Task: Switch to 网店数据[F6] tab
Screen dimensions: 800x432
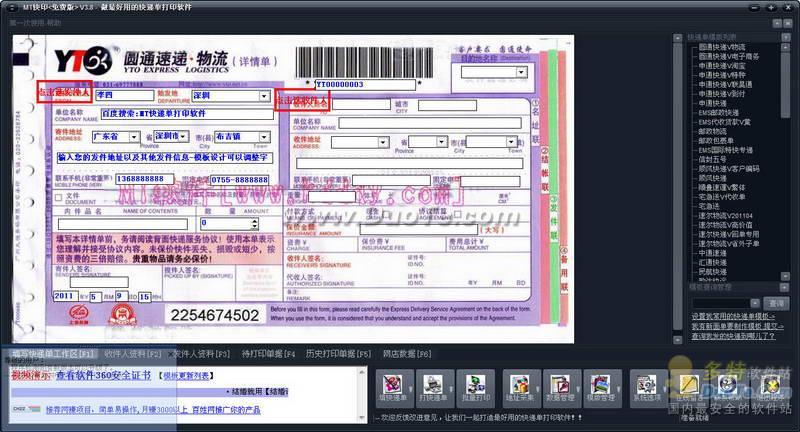Action: [x=407, y=353]
